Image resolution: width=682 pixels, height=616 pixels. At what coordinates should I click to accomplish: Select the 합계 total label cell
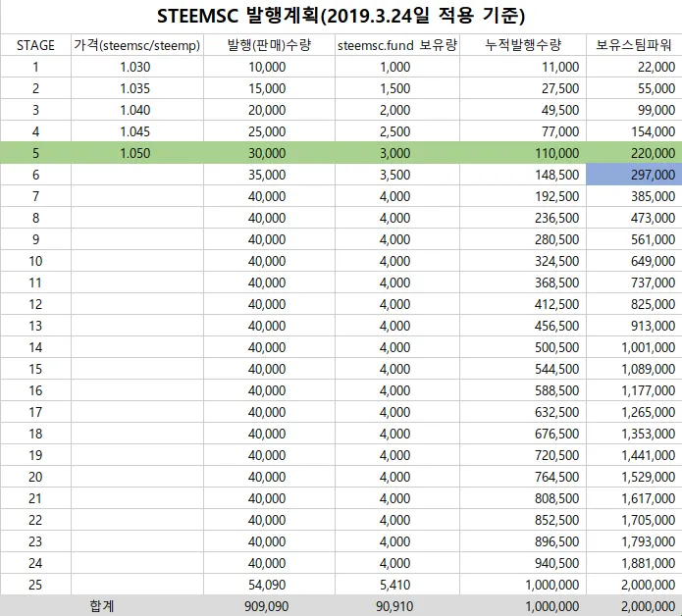pos(102,606)
